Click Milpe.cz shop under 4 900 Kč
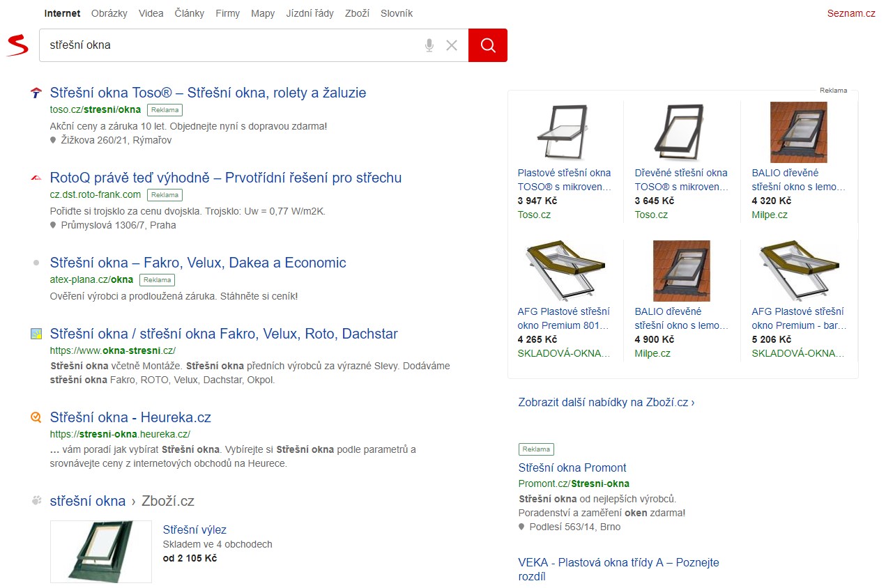The width and height of the screenshot is (886, 588). tap(652, 353)
